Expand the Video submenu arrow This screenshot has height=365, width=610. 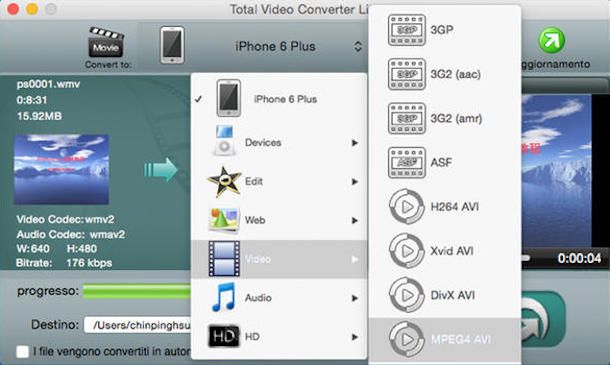click(x=354, y=260)
